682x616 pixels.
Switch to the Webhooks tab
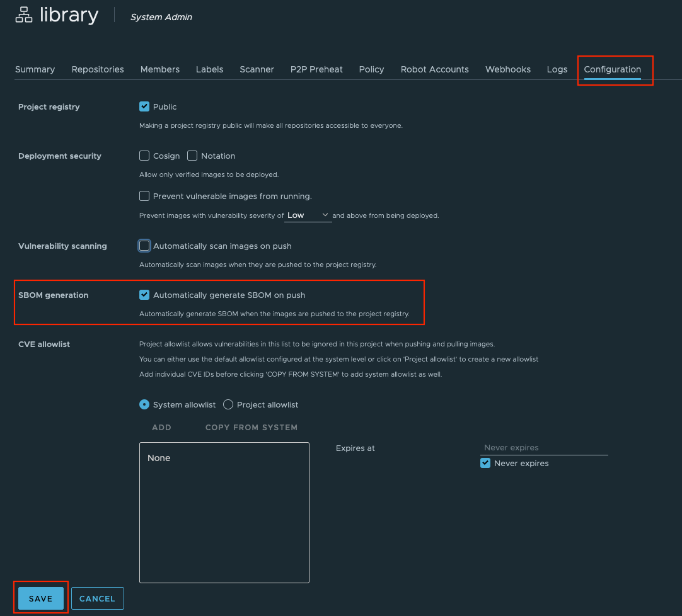[x=507, y=69]
